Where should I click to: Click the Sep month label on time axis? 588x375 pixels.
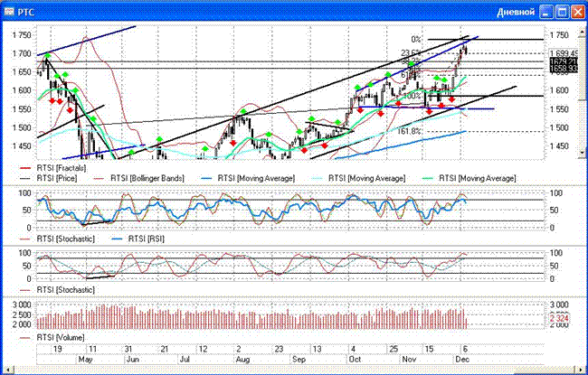click(299, 360)
